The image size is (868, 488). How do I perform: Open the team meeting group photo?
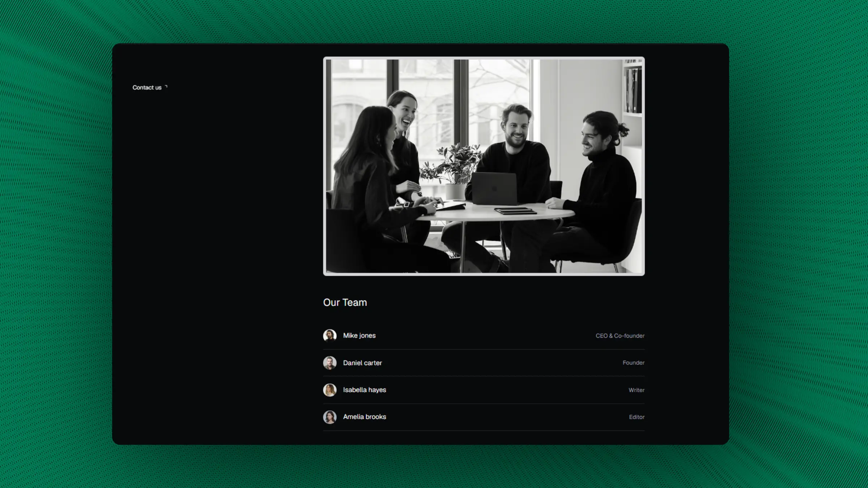pos(484,166)
